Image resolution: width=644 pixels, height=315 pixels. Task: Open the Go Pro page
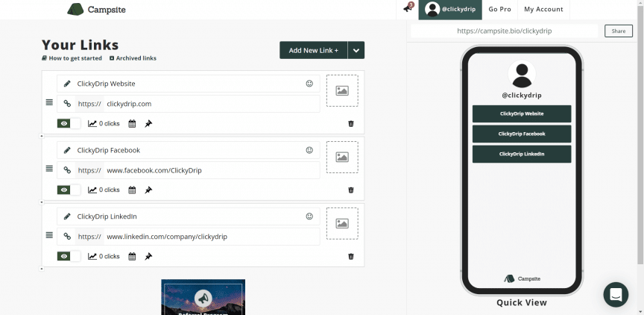tap(499, 10)
